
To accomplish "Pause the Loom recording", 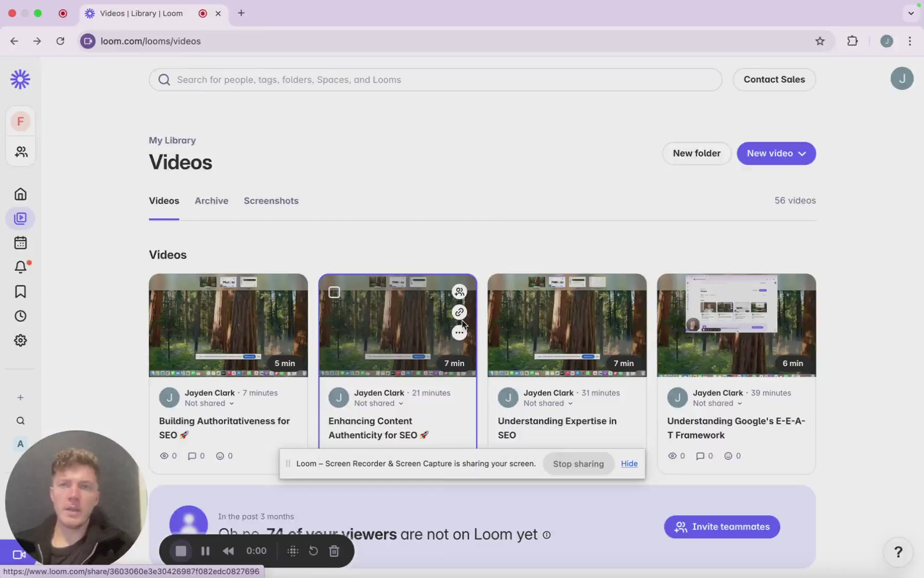I will click(x=205, y=551).
